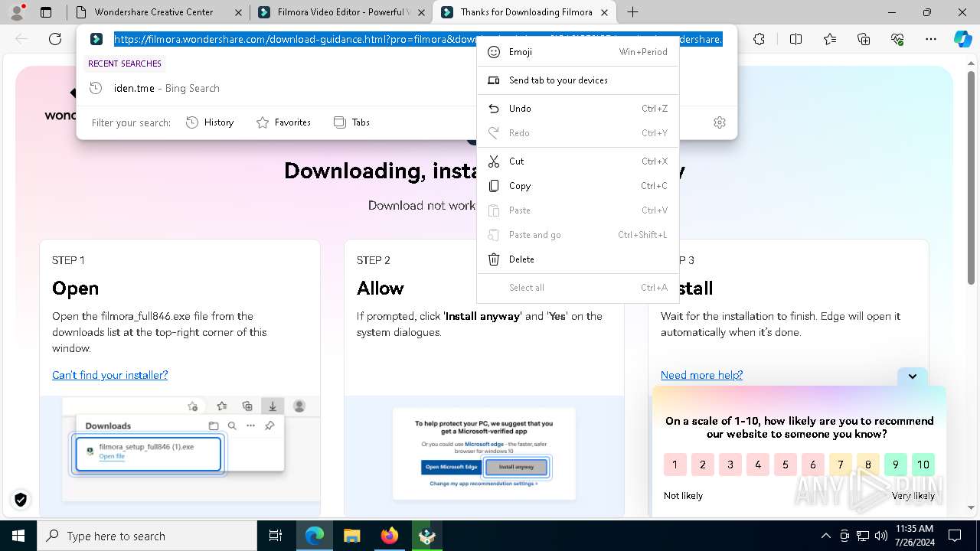Toggle the split screen icon
The width and height of the screenshot is (980, 551).
point(795,39)
